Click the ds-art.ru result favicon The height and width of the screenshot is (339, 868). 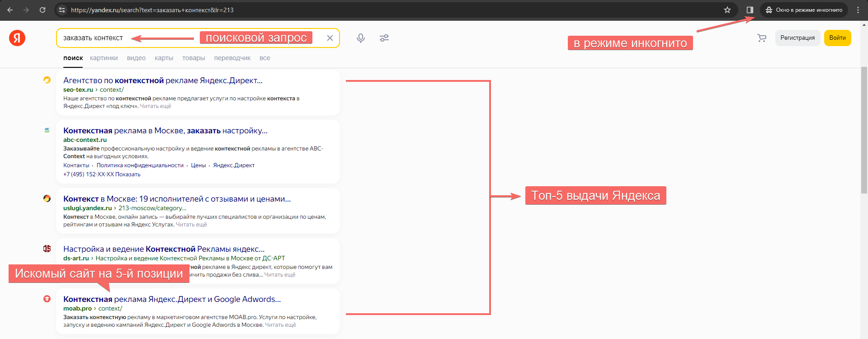point(47,249)
